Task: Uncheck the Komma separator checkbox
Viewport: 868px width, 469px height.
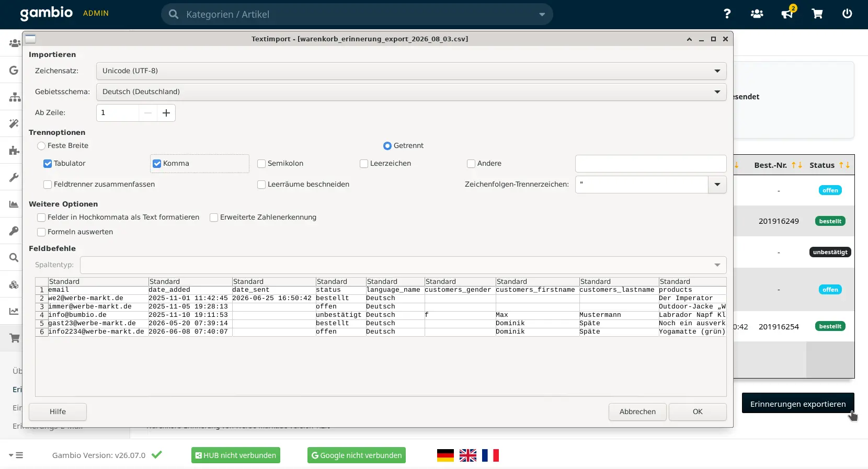Action: point(157,164)
